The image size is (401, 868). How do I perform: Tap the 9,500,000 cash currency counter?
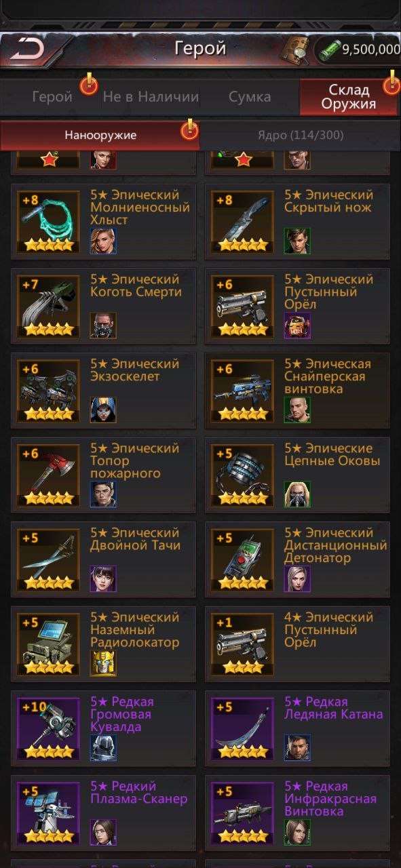(358, 50)
